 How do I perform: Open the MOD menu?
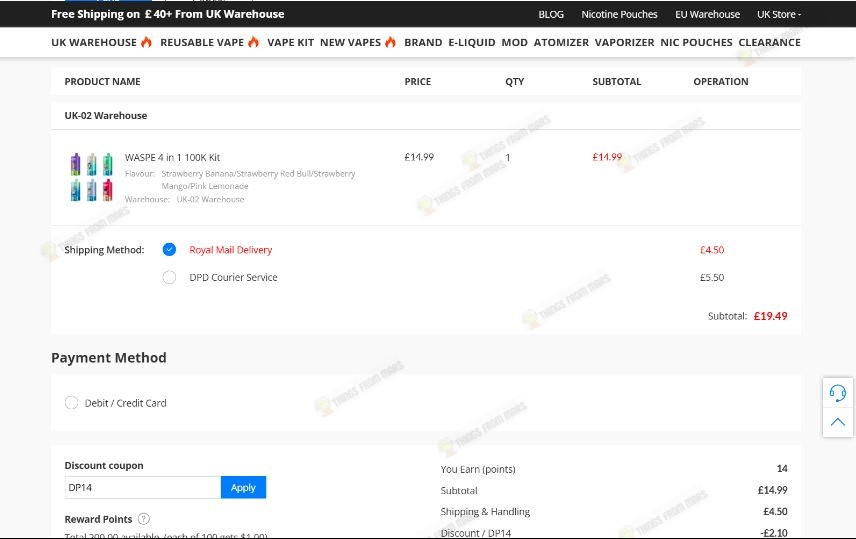[x=514, y=43]
